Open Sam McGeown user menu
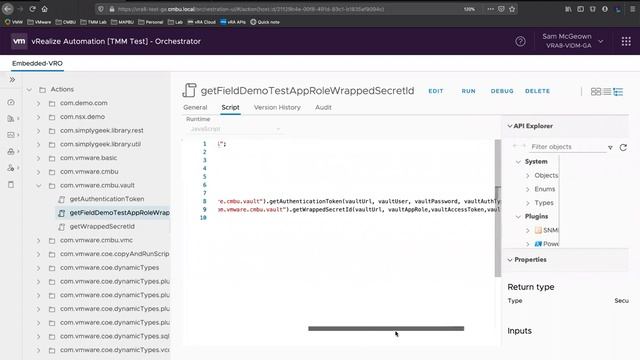Viewport: 640px width, 360px height. click(572, 41)
